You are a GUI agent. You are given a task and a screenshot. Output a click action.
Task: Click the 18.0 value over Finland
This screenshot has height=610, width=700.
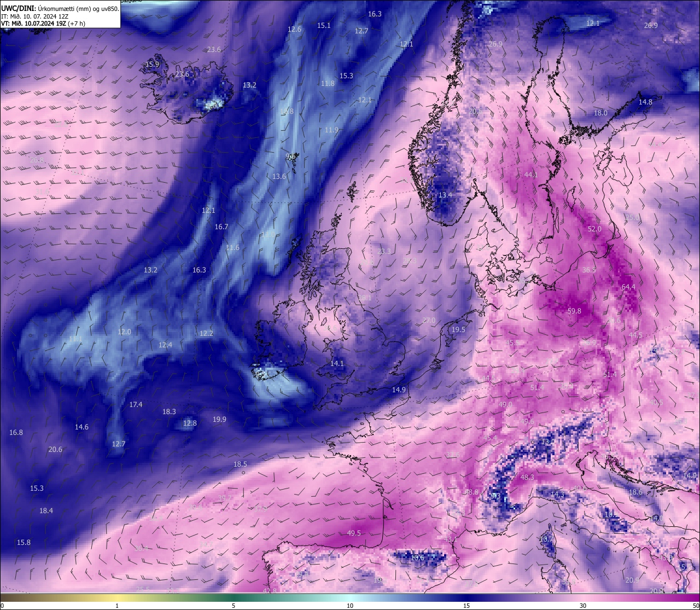(x=600, y=113)
